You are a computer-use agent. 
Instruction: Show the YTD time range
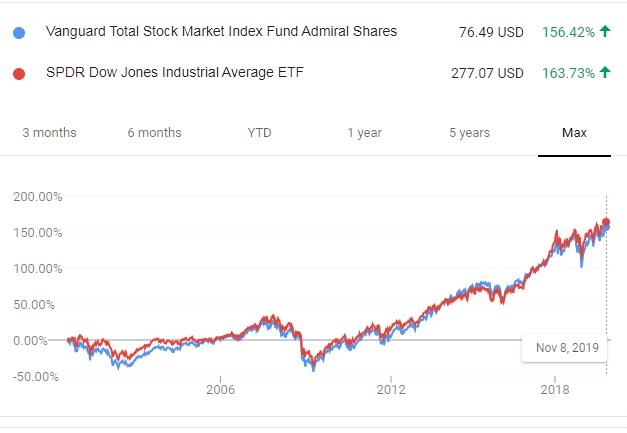point(259,133)
